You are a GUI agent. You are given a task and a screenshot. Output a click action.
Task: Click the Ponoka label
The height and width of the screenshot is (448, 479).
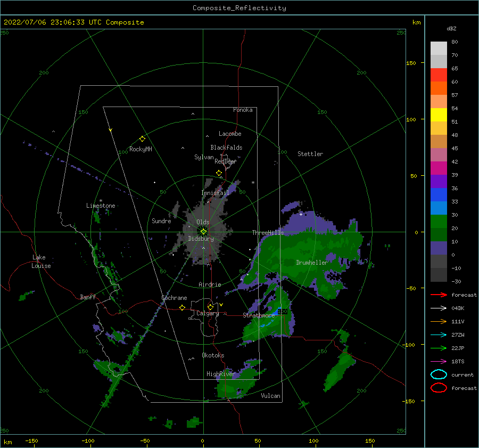(243, 110)
